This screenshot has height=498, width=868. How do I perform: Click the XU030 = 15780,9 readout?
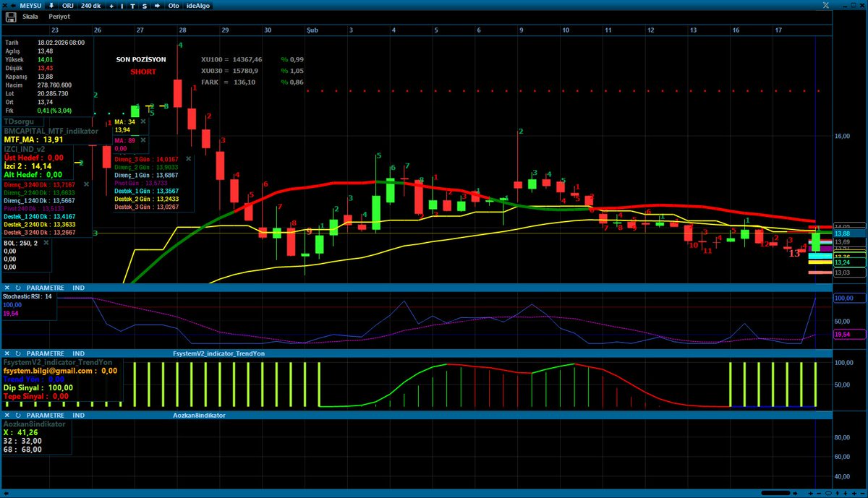(229, 71)
